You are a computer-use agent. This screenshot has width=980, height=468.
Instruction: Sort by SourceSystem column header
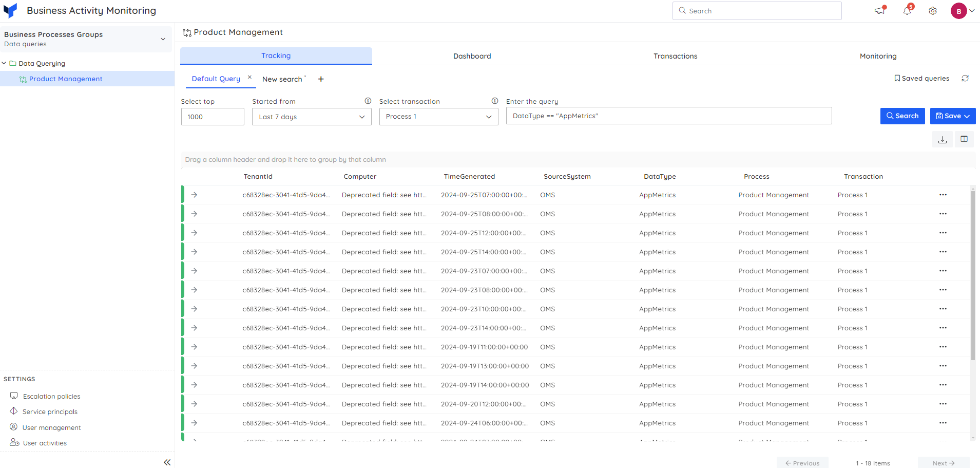pos(567,176)
